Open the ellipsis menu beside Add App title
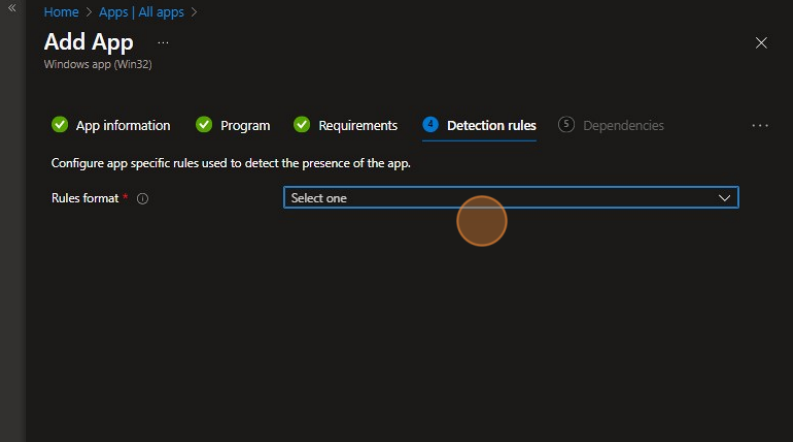Image resolution: width=793 pixels, height=442 pixels. click(163, 43)
